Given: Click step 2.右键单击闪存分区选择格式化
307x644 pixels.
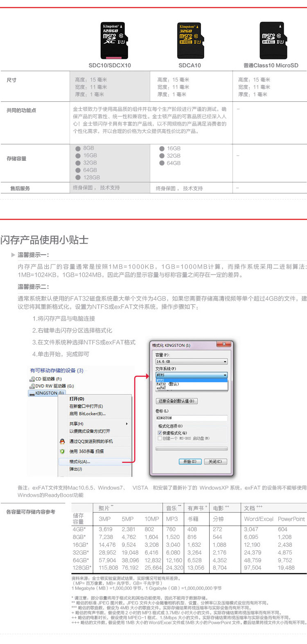Looking at the screenshot, I should coord(72,330).
